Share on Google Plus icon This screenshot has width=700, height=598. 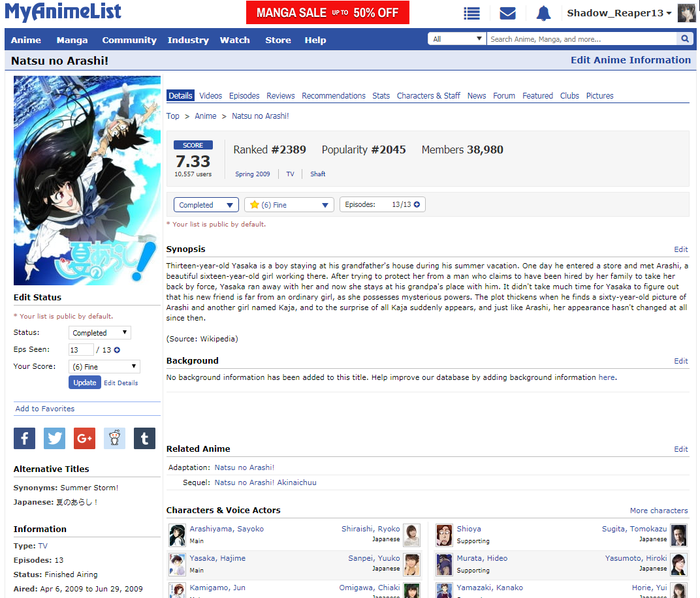pos(84,439)
